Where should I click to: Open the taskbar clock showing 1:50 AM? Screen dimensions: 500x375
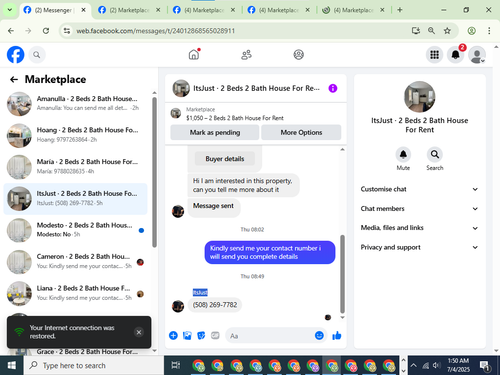tap(458, 365)
